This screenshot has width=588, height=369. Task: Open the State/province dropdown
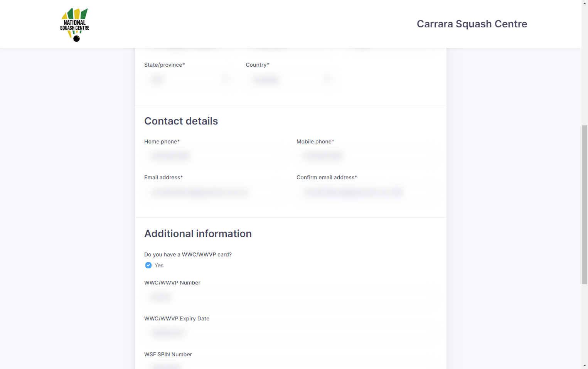(x=189, y=80)
